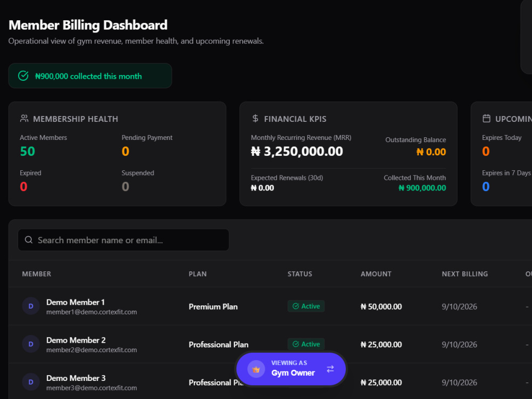Click the Pending Payment value 0
532x399 pixels.
126,151
